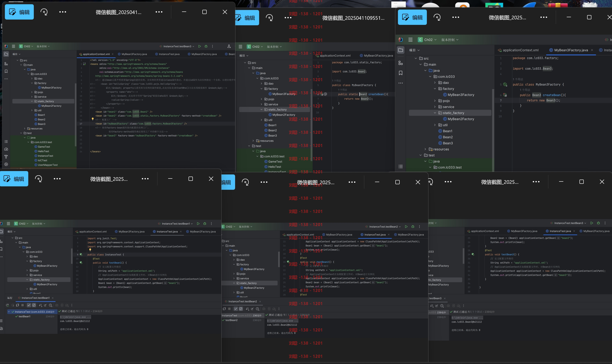Click structure tool icon in MyBean3Factory window sidebar
The height and width of the screenshot is (364, 612).
[401, 63]
